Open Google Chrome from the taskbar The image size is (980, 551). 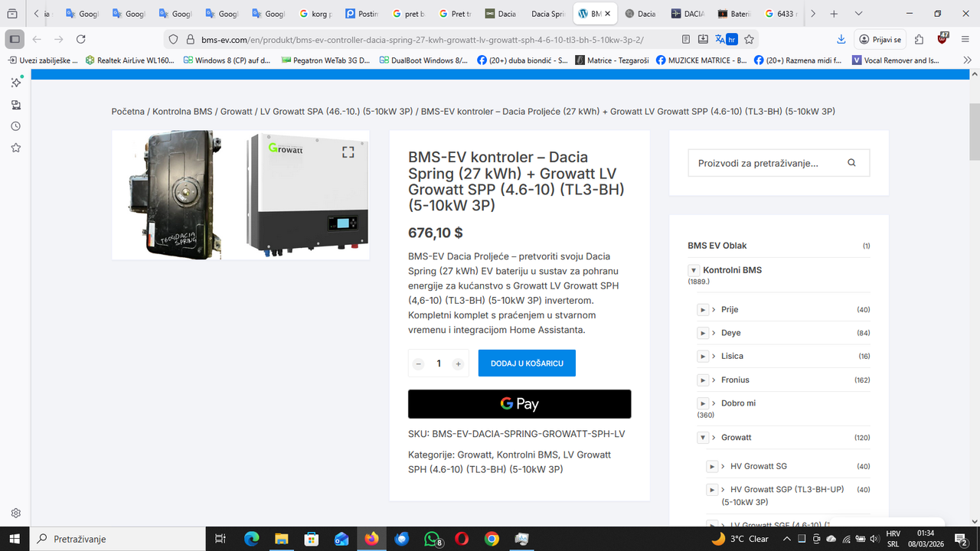pyautogui.click(x=492, y=539)
